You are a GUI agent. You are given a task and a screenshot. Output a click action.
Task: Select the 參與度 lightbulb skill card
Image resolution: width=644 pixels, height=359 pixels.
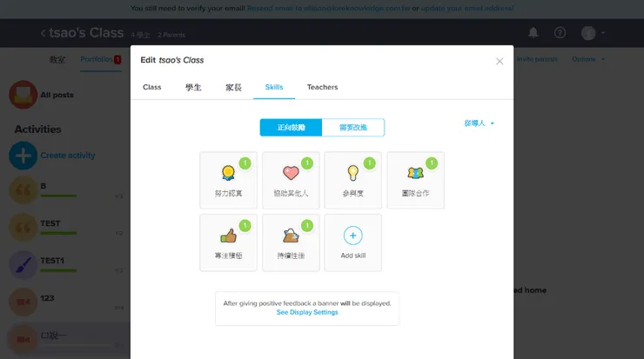(352, 180)
